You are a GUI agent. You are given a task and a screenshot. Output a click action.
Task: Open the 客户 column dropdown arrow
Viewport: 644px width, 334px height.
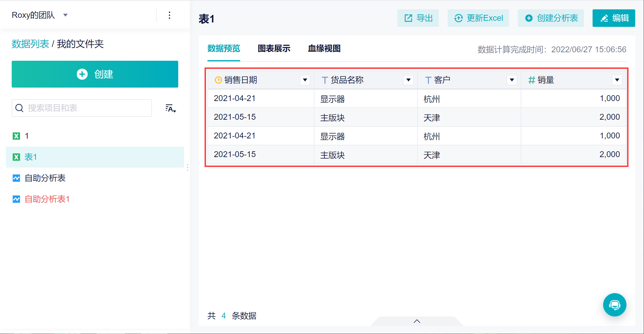click(512, 80)
